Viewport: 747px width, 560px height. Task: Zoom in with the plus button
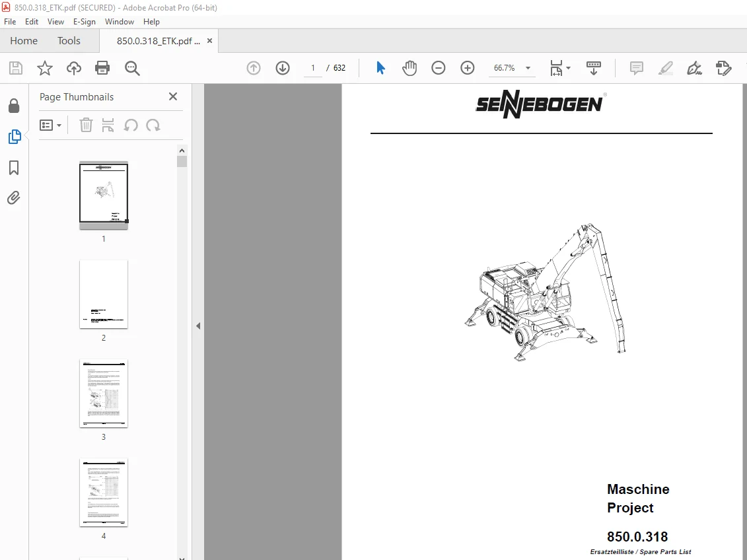[x=468, y=68]
